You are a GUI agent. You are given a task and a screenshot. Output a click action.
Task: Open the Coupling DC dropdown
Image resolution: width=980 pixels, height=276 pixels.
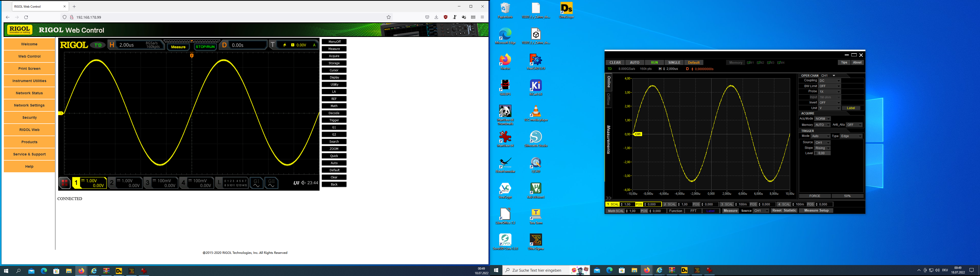(x=829, y=81)
